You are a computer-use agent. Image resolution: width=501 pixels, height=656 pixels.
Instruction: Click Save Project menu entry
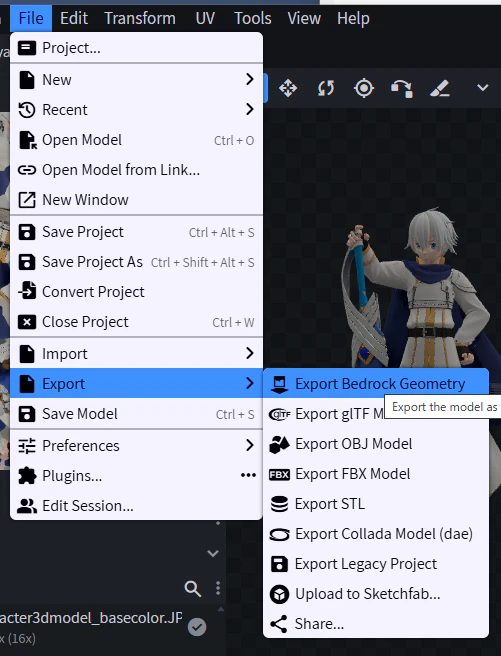coord(136,232)
